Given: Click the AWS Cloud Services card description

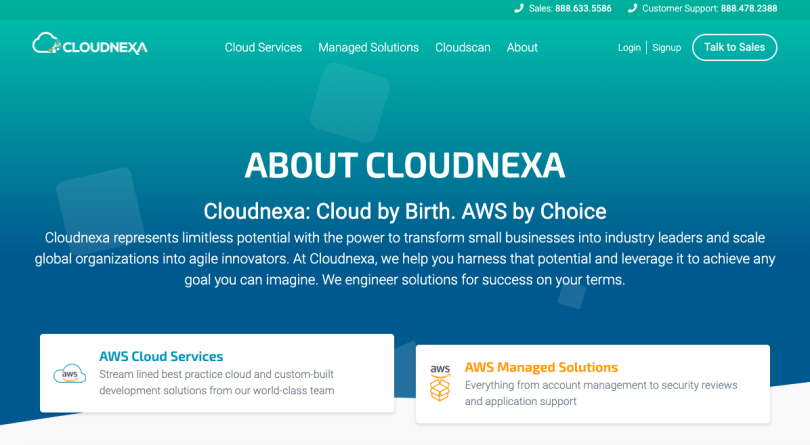Looking at the screenshot, I should point(217,382).
